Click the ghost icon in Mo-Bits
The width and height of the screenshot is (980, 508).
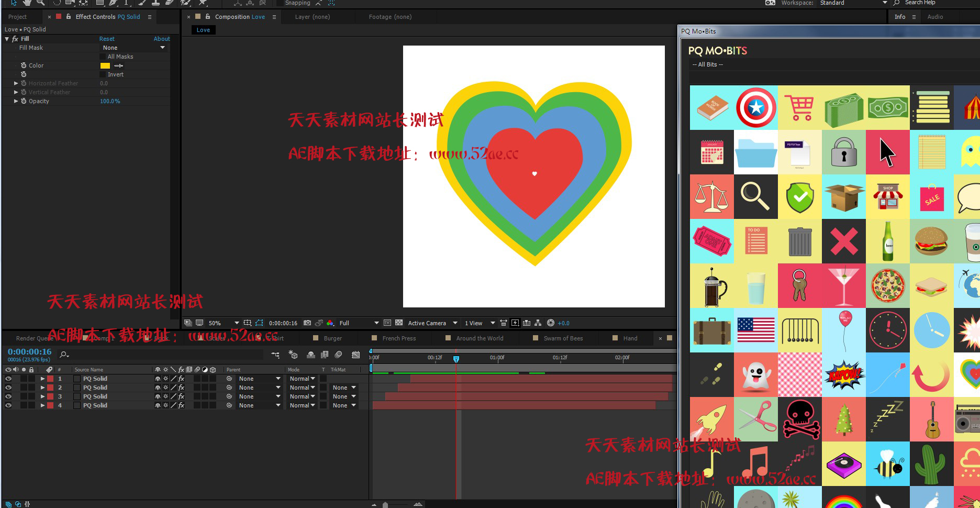pyautogui.click(x=756, y=375)
